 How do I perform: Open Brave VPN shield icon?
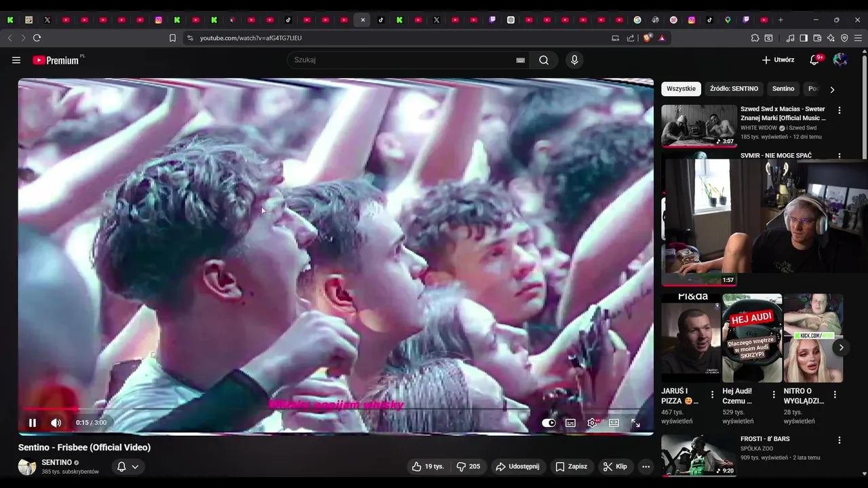844,38
